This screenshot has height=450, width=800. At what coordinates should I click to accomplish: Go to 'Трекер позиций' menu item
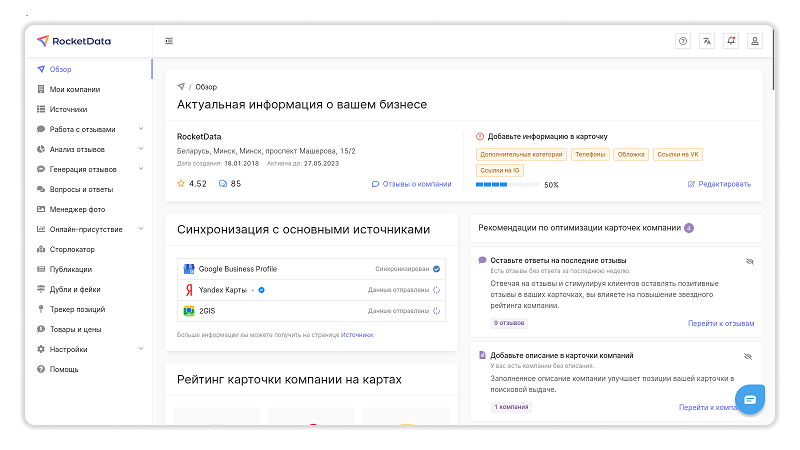tap(78, 309)
